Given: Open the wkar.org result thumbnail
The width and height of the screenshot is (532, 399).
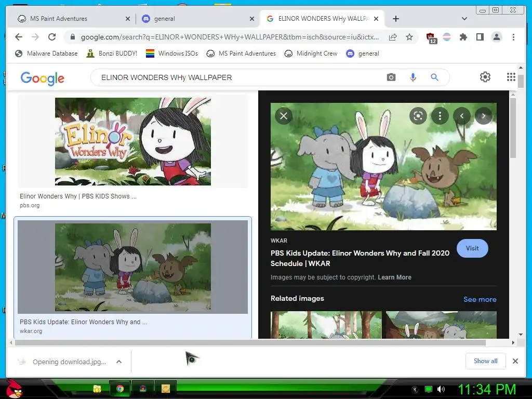Looking at the screenshot, I should point(132,268).
